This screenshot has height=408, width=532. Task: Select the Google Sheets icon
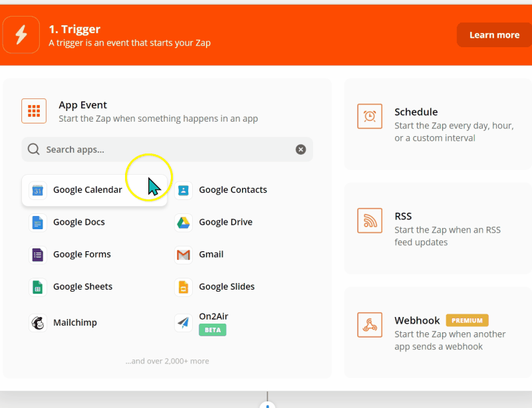[37, 286]
